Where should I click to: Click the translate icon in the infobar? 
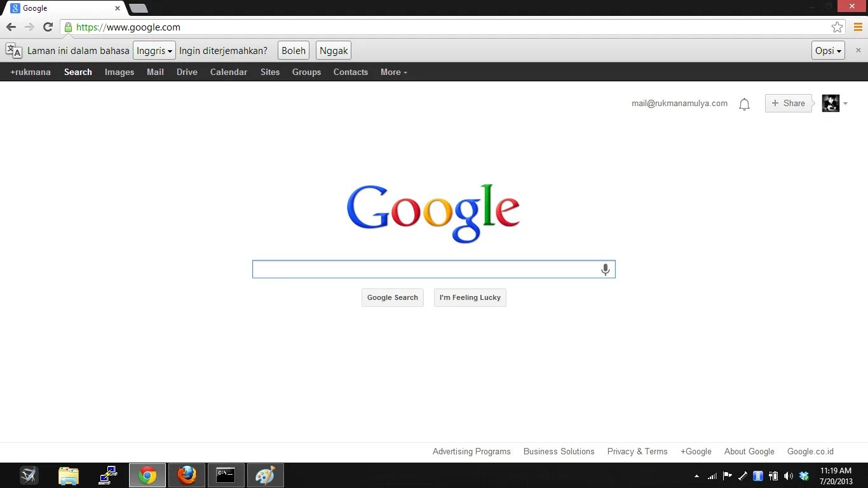click(x=14, y=51)
